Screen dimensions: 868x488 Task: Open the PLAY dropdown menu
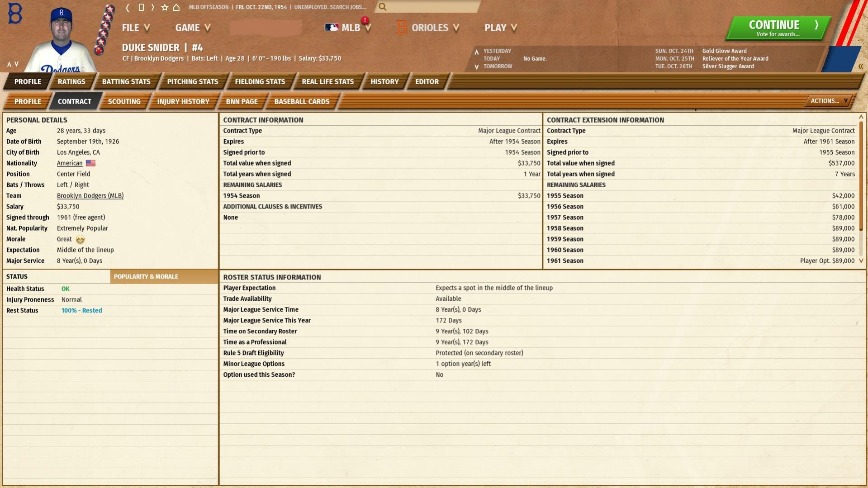pyautogui.click(x=501, y=28)
